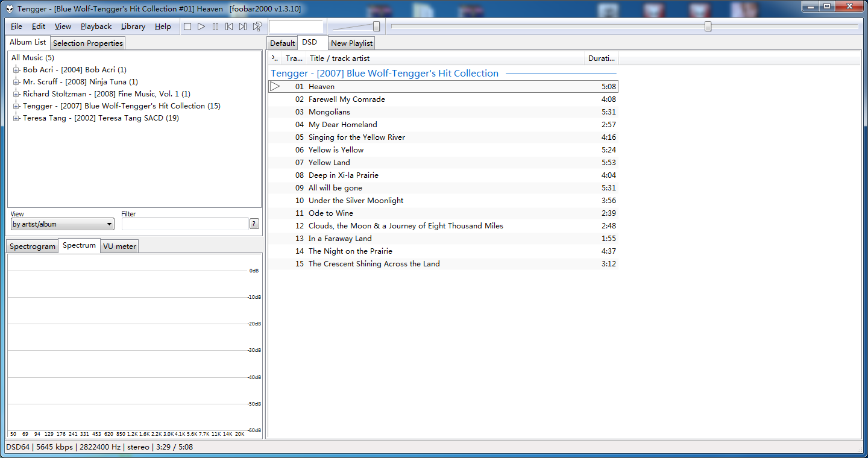This screenshot has width=868, height=458.
Task: Select the track 'Mongolians' in the playlist
Action: pyautogui.click(x=329, y=112)
